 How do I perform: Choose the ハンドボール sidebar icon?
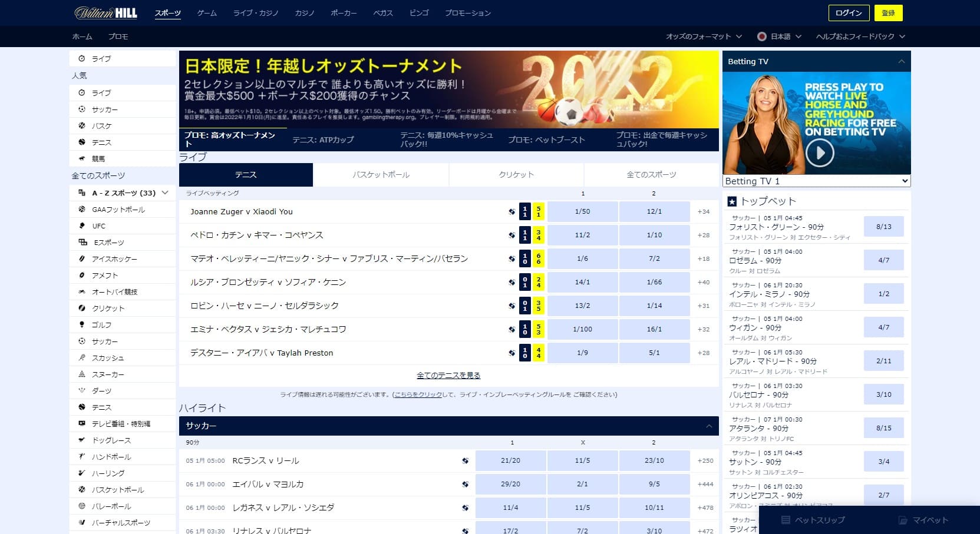pos(81,456)
